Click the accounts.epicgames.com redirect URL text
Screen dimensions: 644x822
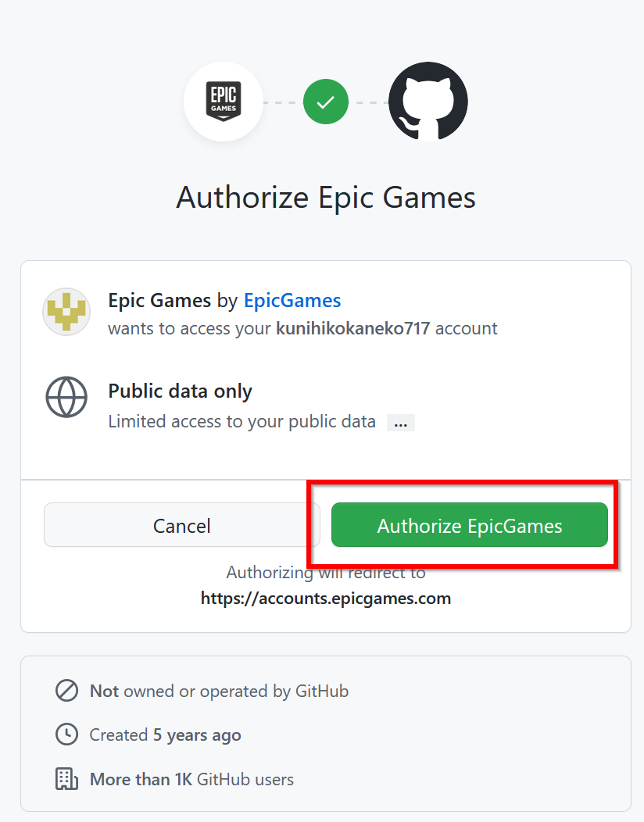(326, 599)
